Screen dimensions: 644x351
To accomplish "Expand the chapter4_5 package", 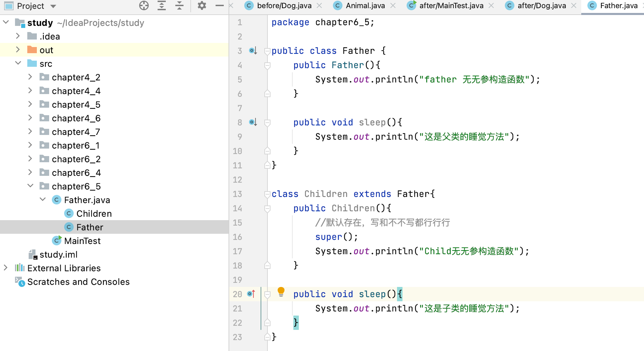I will coord(30,104).
